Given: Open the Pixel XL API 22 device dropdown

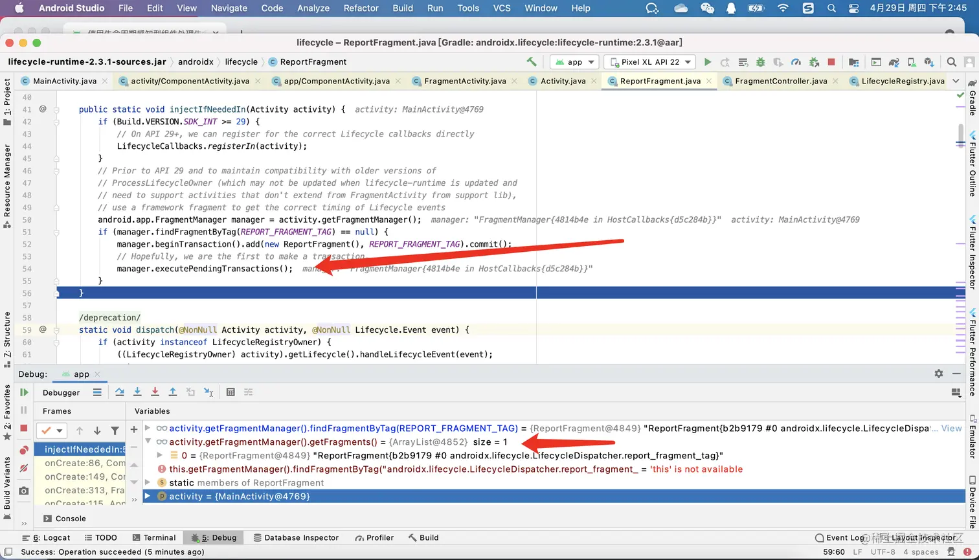Looking at the screenshot, I should 649,62.
